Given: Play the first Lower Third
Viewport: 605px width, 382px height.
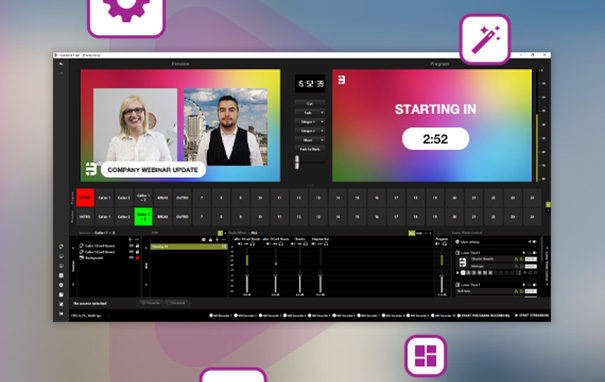Looking at the screenshot, I should click(x=458, y=272).
